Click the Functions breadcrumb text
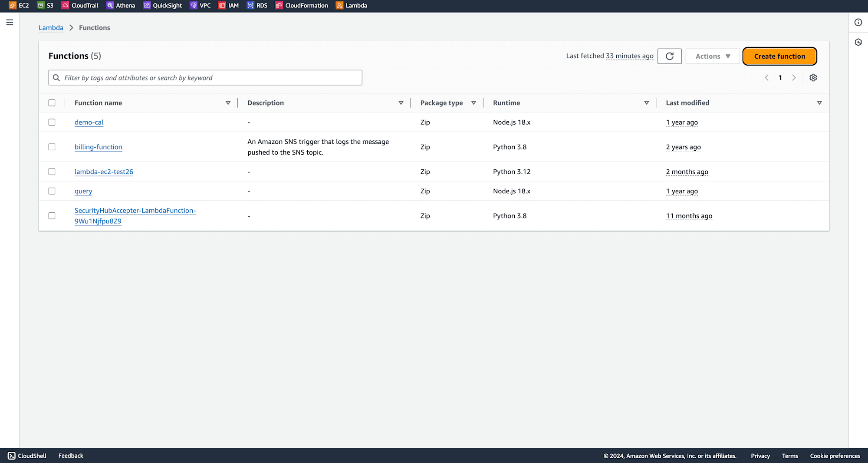The height and width of the screenshot is (463, 868). [x=95, y=28]
